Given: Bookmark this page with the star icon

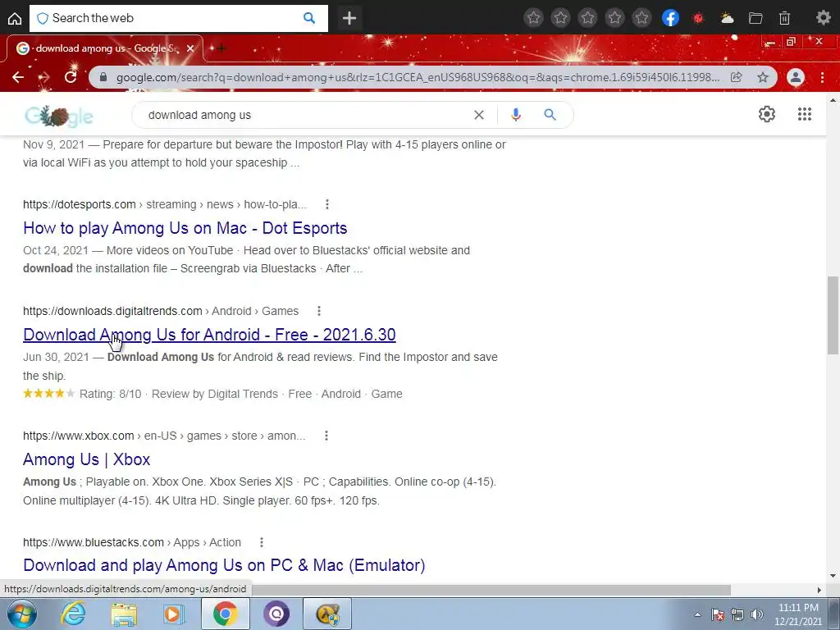Looking at the screenshot, I should click(x=763, y=77).
